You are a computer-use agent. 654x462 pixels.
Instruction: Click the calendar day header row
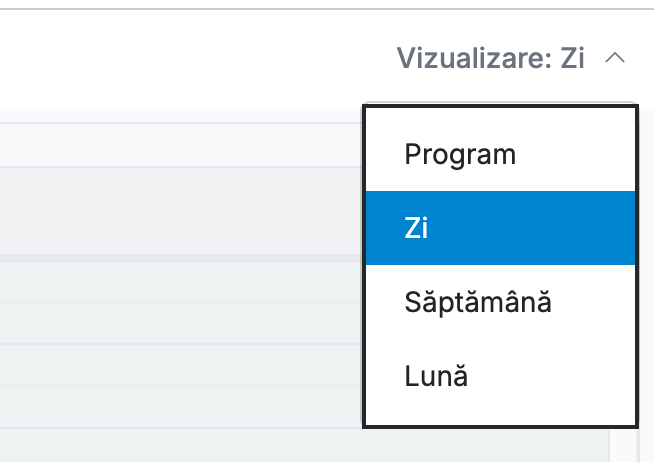click(181, 145)
